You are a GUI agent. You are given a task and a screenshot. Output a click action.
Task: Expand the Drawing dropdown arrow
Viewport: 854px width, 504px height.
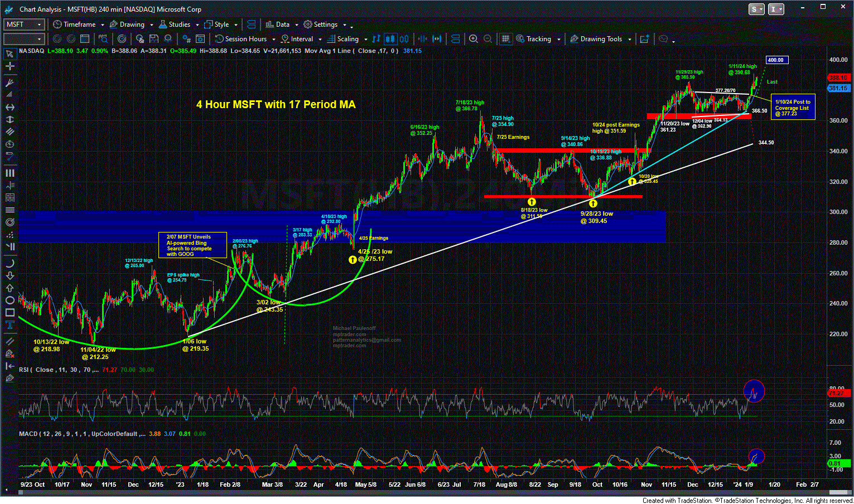[x=151, y=25]
